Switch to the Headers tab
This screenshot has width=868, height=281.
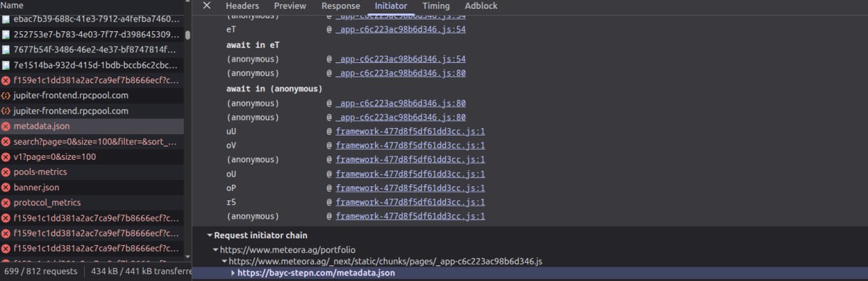click(242, 5)
